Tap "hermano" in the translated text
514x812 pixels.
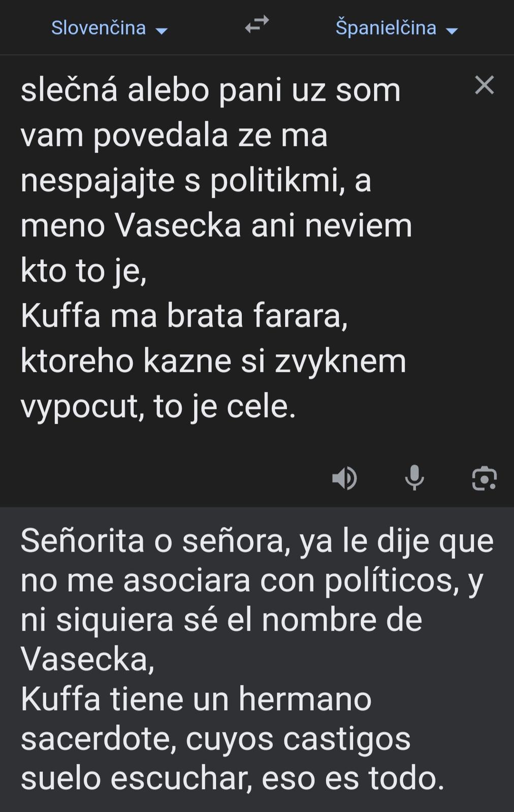coord(305,699)
